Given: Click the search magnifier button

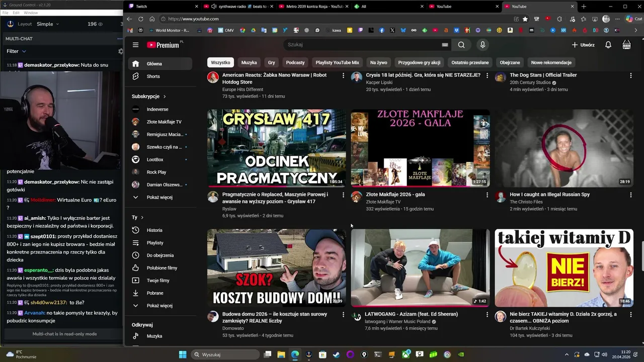Looking at the screenshot, I should [461, 45].
